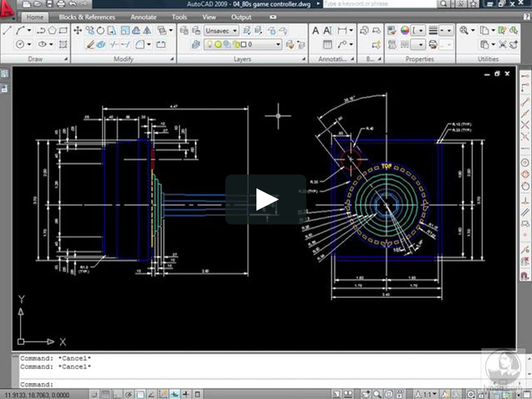Insert a Table from Annotation panel
532x399 pixels.
click(328, 44)
